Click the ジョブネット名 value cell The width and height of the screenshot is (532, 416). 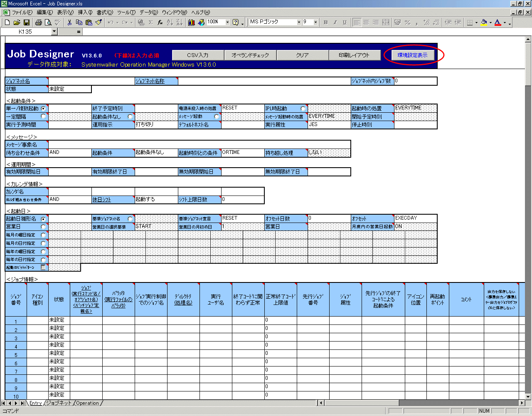(91, 81)
